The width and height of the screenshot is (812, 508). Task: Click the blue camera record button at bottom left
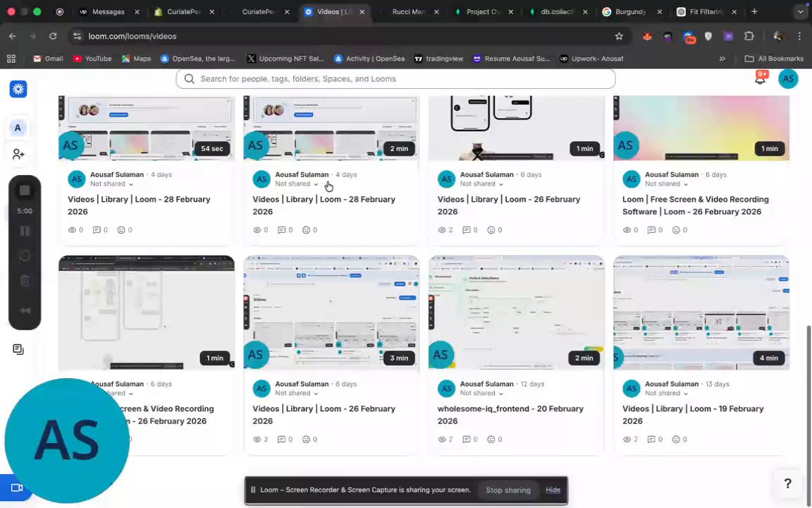click(16, 488)
